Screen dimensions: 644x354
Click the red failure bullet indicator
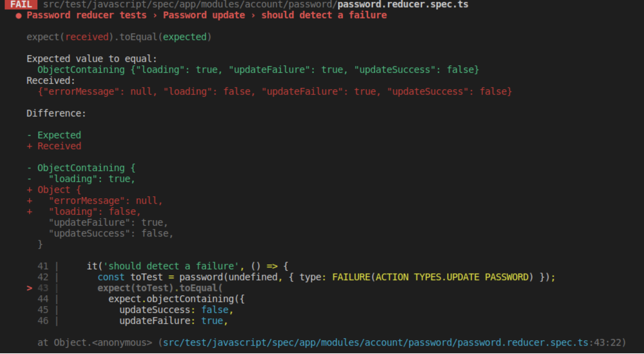[18, 15]
